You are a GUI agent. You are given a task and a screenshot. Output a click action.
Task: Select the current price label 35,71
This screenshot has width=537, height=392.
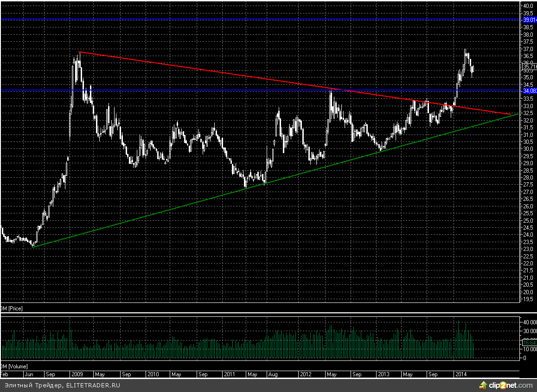[x=530, y=67]
